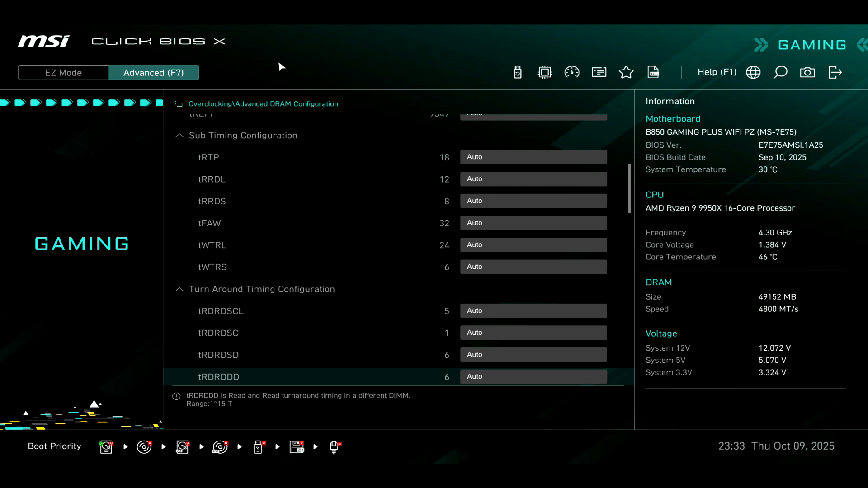Select the Advanced (F7) mode
The width and height of the screenshot is (868, 488).
coord(154,73)
